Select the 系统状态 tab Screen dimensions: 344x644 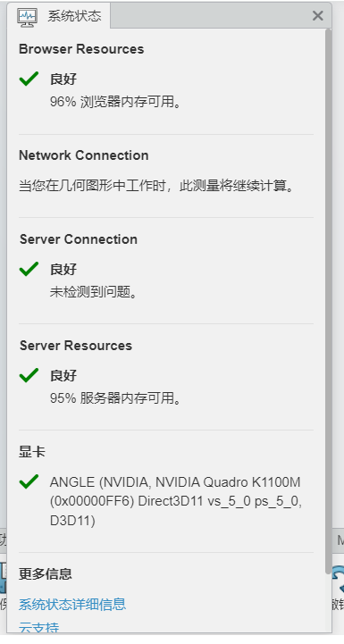[59, 15]
